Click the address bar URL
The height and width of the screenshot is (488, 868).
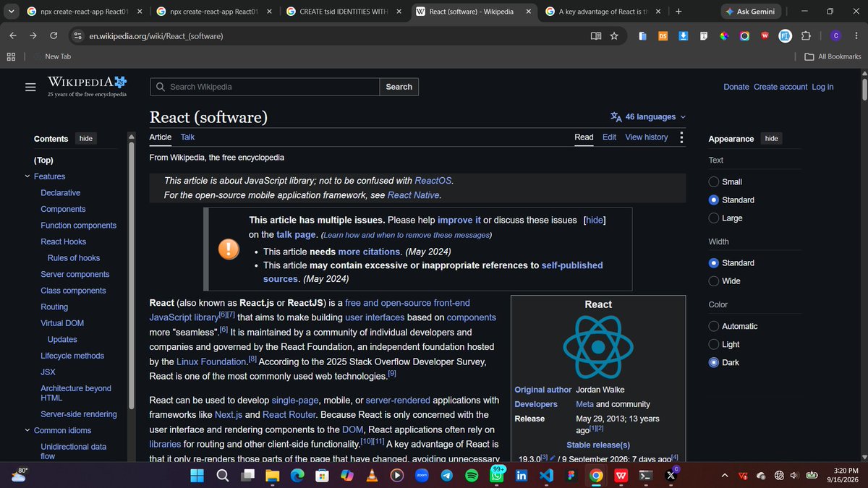coord(156,36)
